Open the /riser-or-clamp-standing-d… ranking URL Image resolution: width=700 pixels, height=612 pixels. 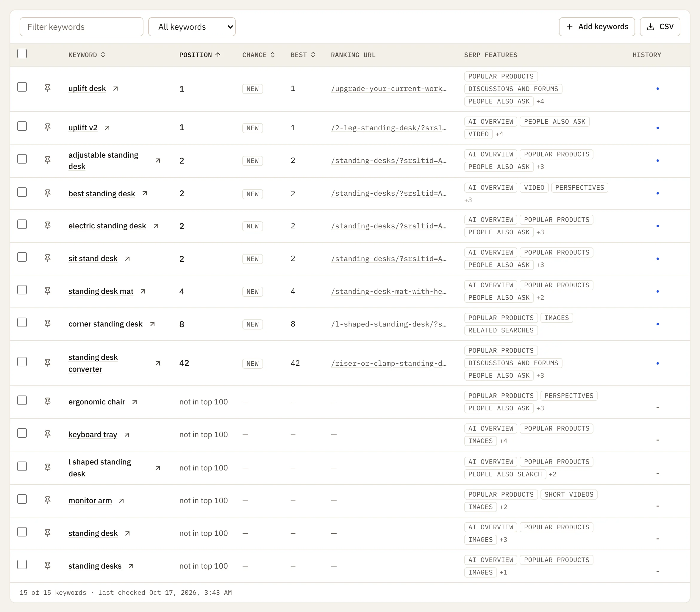[x=389, y=363]
